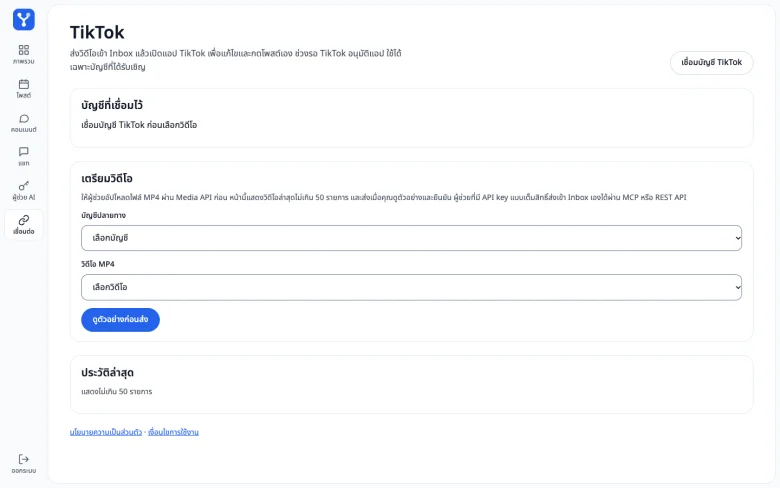The image size is (780, 488).
Task: Click the TikTok page heading
Action: pos(97,32)
